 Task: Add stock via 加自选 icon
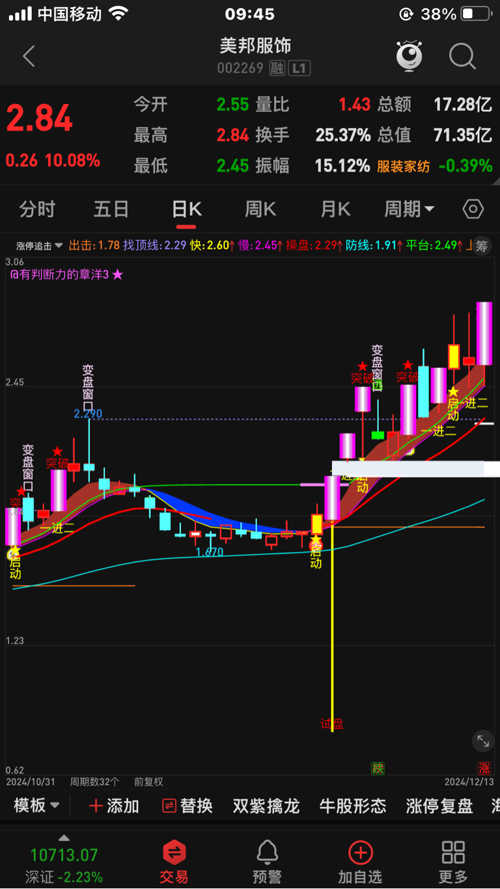pyautogui.click(x=360, y=861)
